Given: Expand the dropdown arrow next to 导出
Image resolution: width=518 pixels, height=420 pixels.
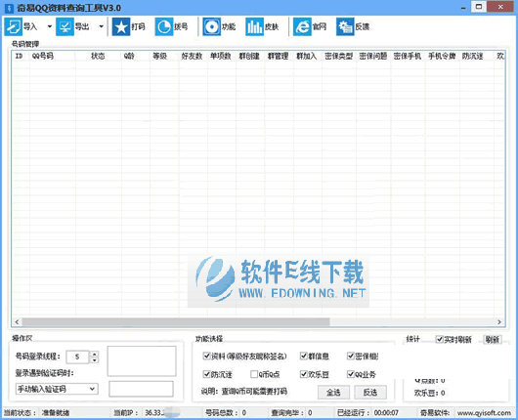Looking at the screenshot, I should (102, 26).
